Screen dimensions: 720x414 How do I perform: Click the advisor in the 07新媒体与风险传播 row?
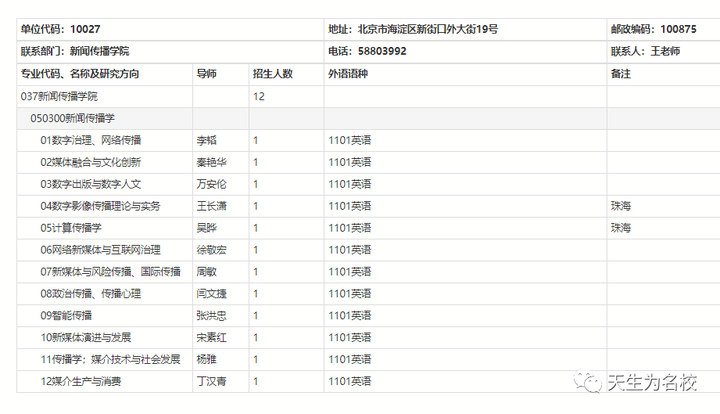[206, 272]
